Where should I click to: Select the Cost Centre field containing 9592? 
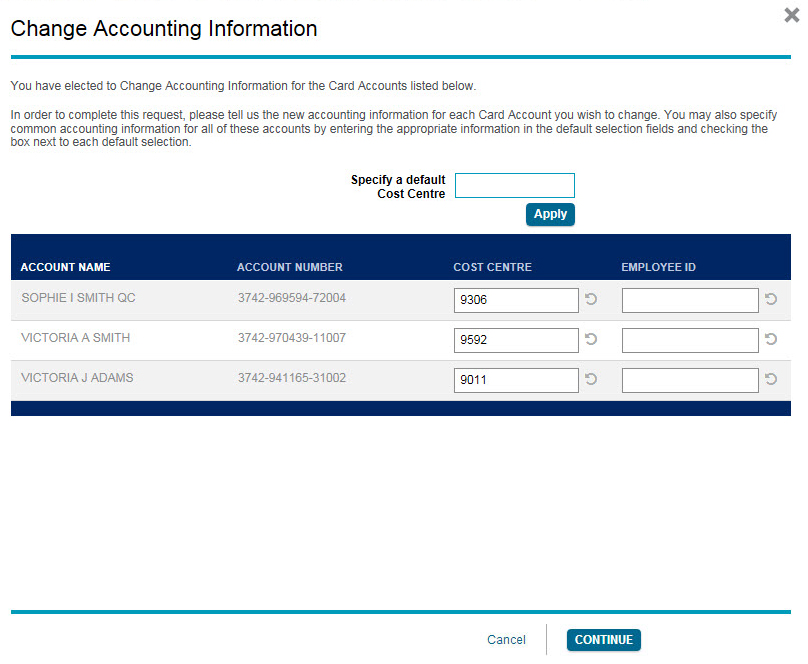pos(516,340)
